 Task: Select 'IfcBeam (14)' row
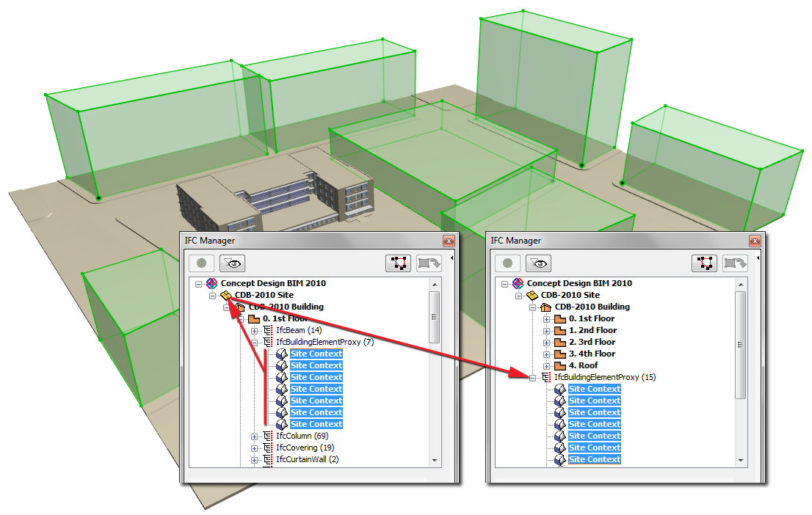tap(299, 330)
